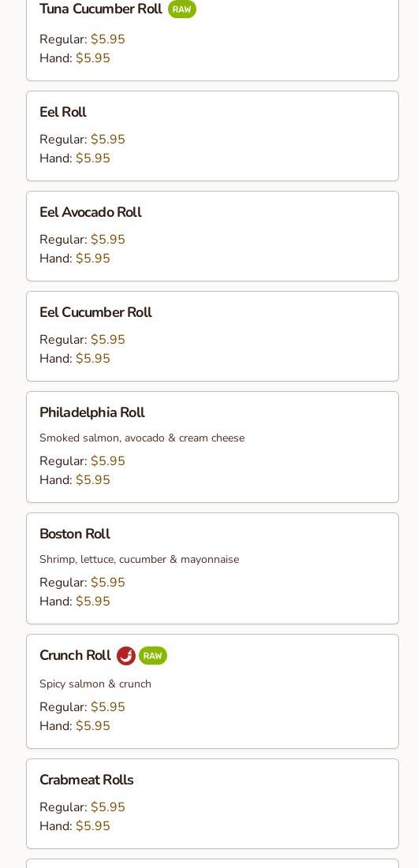Click Boston Roll's shrimp and lettuce description

click(139, 559)
